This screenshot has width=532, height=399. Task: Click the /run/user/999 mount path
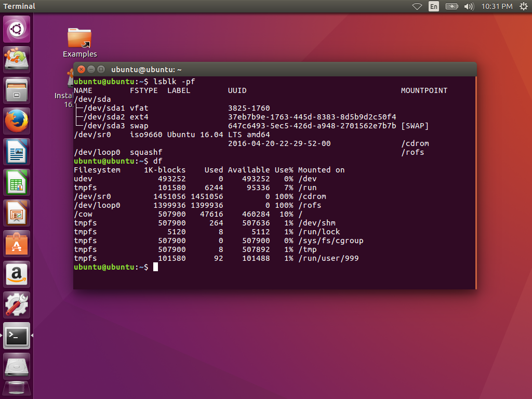point(328,258)
